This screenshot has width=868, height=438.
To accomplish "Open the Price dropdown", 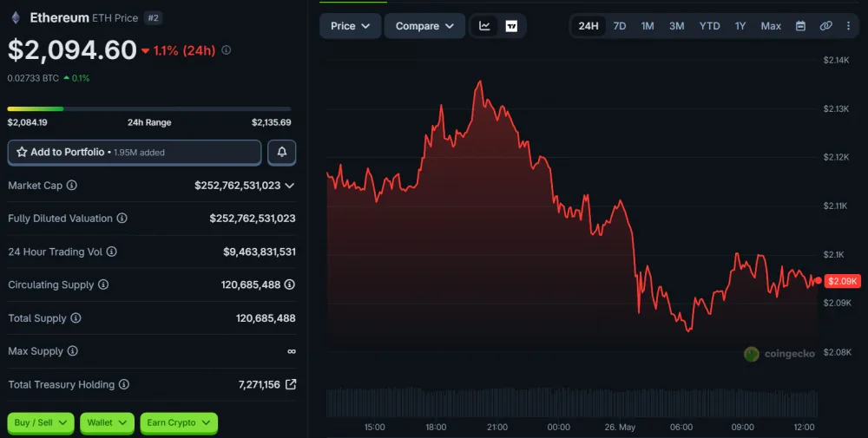I will point(351,26).
